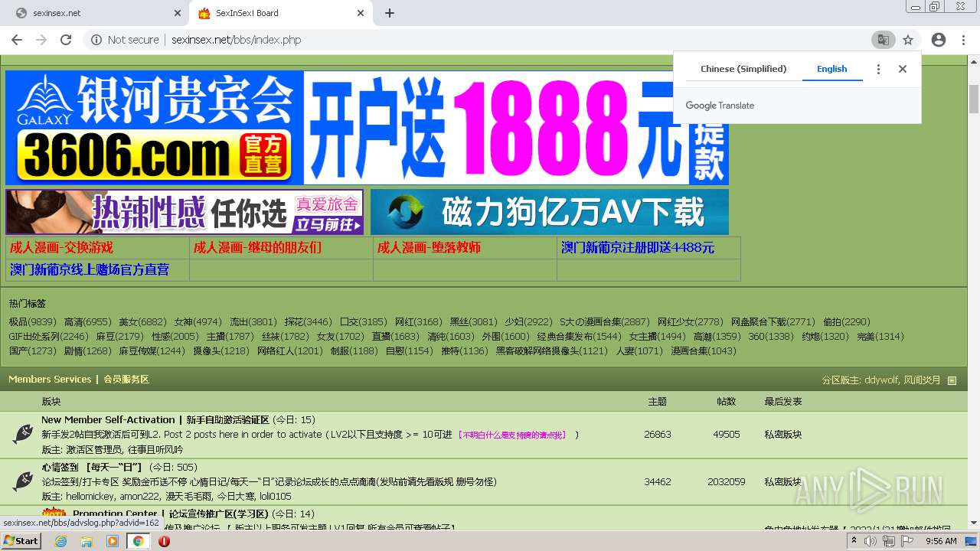Open the Chrome profile icon

coord(939,40)
